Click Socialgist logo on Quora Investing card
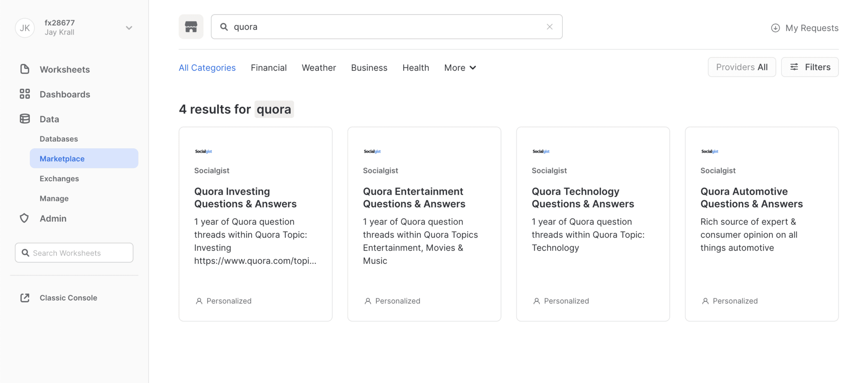The image size is (868, 383). 203,151
